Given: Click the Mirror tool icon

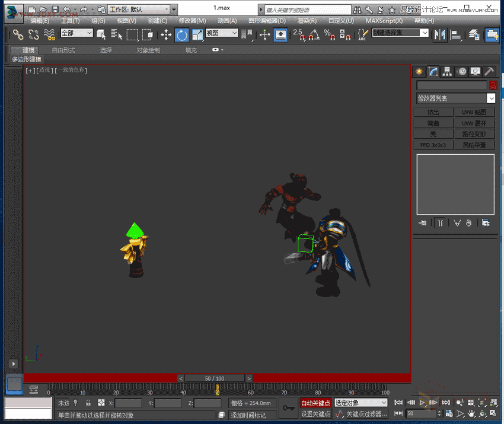Looking at the screenshot, I should click(x=439, y=35).
